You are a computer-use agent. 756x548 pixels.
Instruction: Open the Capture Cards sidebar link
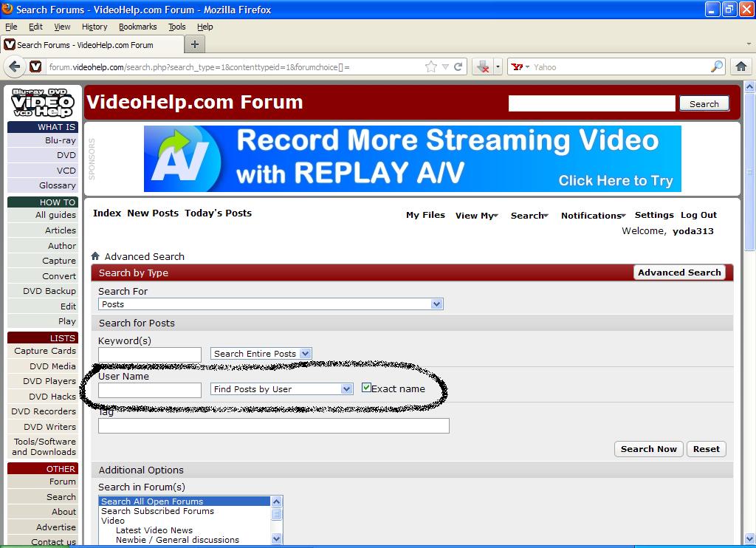tap(45, 351)
